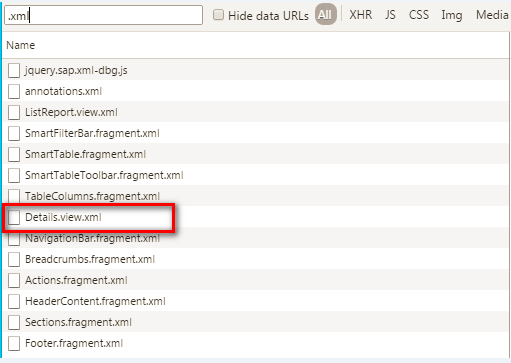The image size is (511, 363).
Task: Open the Footer.fragment.xml request
Action: [74, 343]
